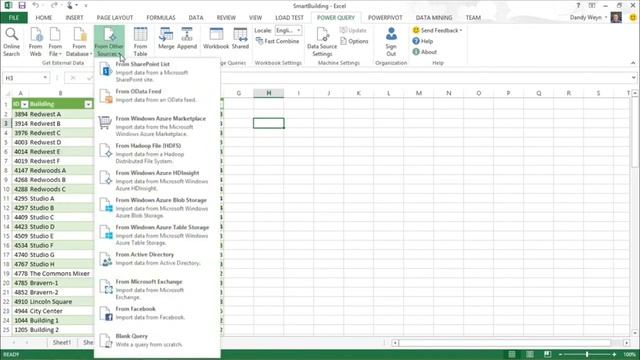The width and height of the screenshot is (640, 360).
Task: Select the Sheet1 worksheet tab
Action: [62, 342]
